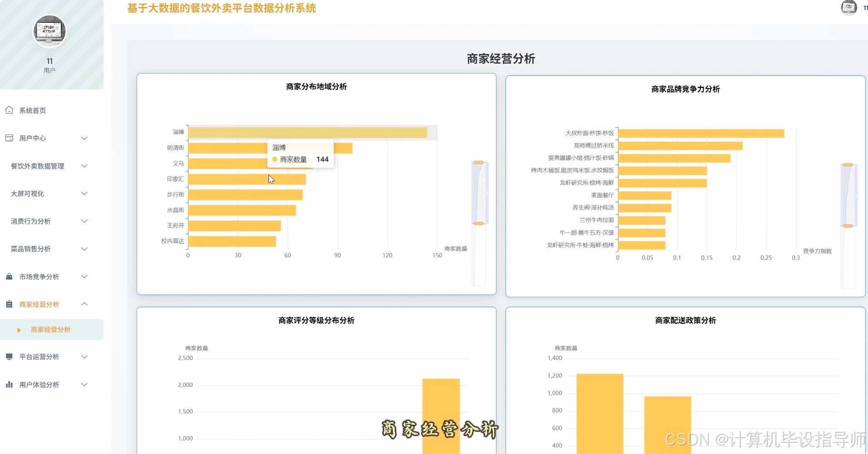Expand the 大屏可视化 chevron

84,194
